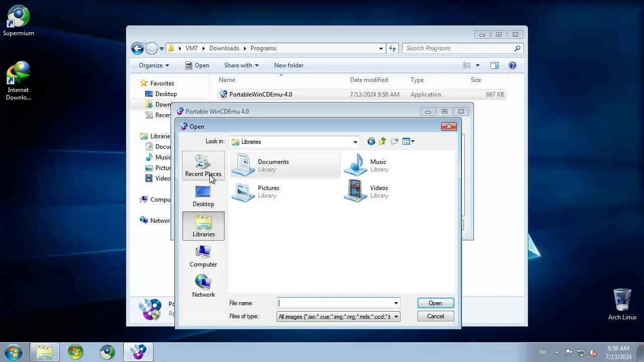Open the Internet Download Manager desktop shortcut

[19, 81]
